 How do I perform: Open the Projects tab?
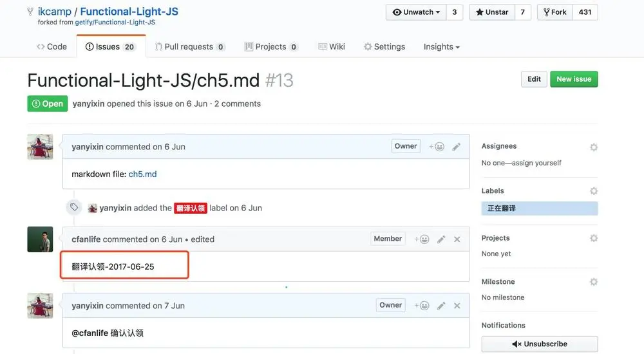pyautogui.click(x=270, y=47)
